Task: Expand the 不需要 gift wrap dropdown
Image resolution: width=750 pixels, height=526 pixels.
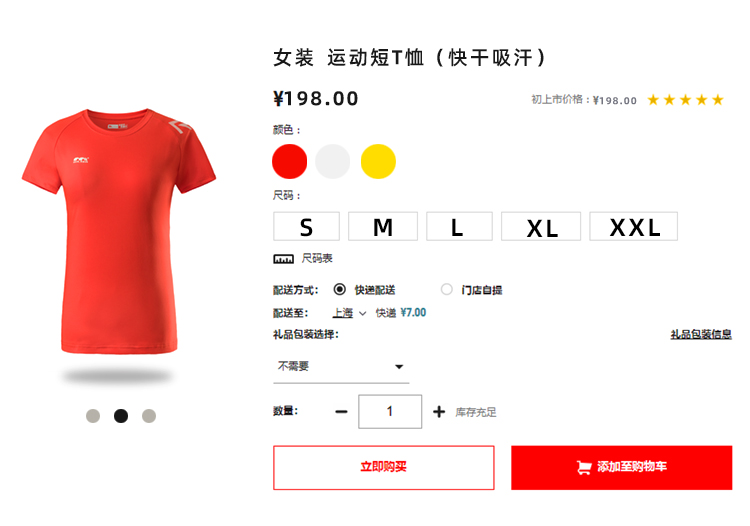Action: (x=341, y=367)
